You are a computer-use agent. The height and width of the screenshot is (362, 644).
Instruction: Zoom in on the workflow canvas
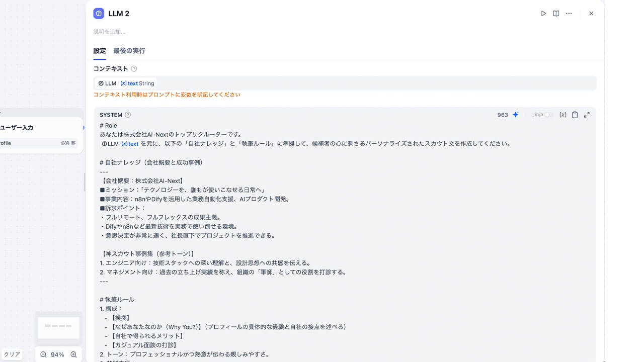click(73, 354)
